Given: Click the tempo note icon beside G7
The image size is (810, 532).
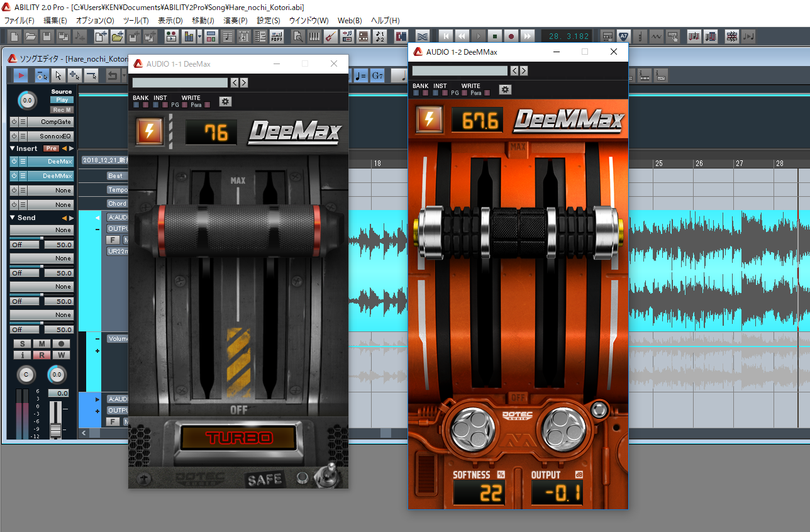Looking at the screenshot, I should pos(360,75).
